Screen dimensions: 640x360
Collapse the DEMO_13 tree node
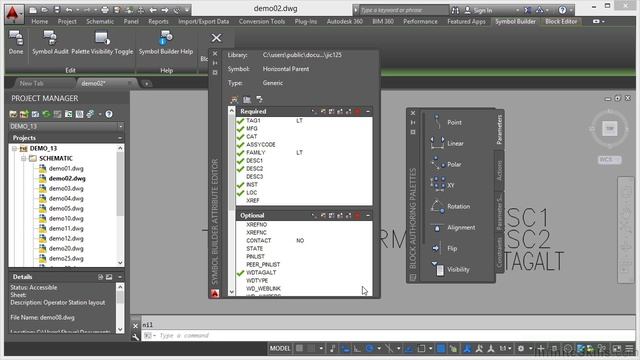coord(14,149)
